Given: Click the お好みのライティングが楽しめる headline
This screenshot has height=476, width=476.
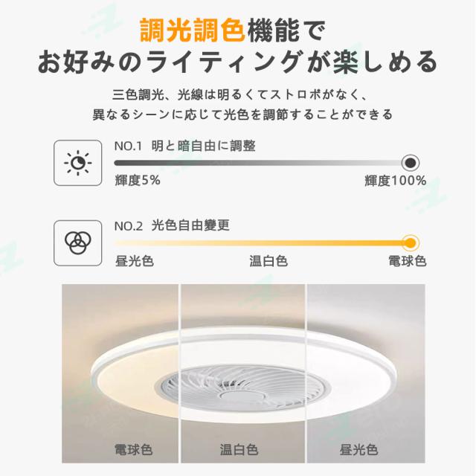Looking at the screenshot, I should coord(238,62).
